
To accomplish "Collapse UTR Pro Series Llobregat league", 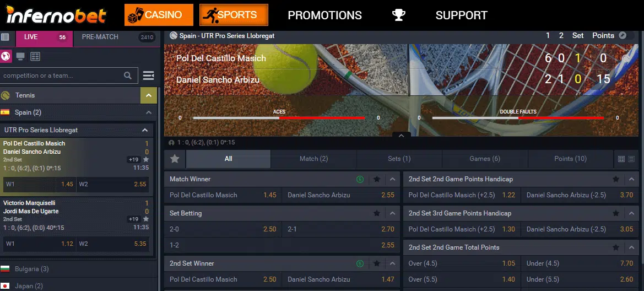I will pos(144,130).
